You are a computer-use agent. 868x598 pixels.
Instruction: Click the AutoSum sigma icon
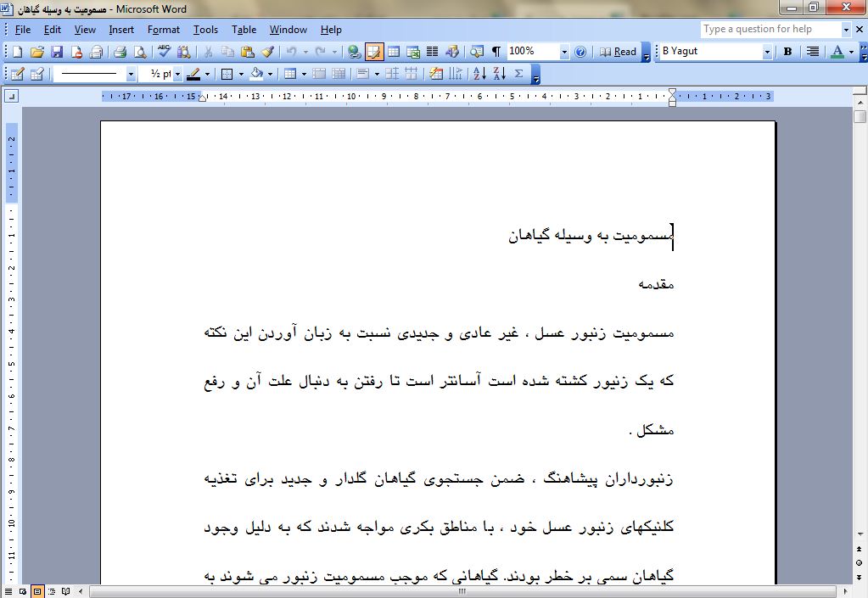click(x=518, y=74)
